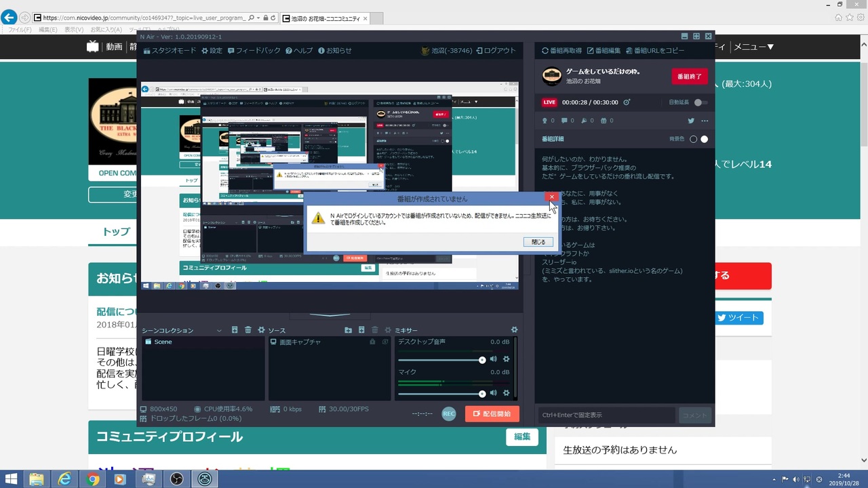This screenshot has width=868, height=488.
Task: Start recording with REC button
Action: pyautogui.click(x=449, y=413)
